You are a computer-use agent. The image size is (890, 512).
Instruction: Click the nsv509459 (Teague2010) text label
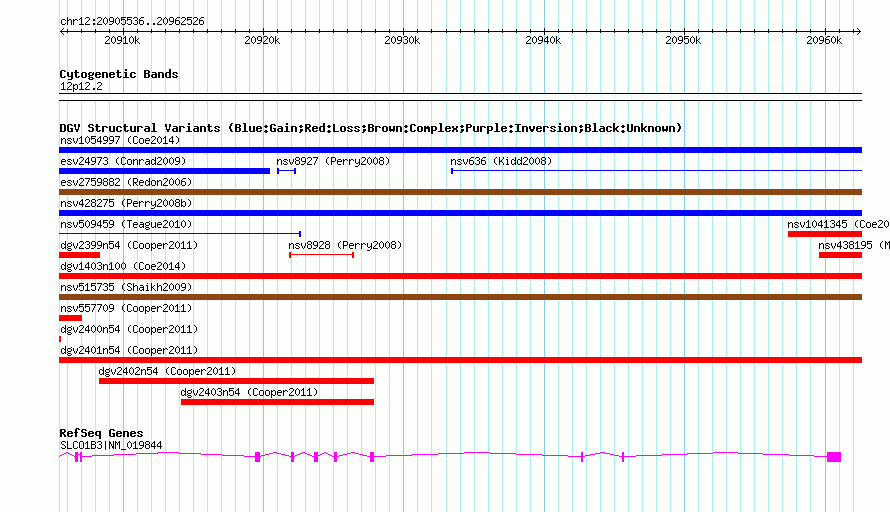click(x=126, y=224)
